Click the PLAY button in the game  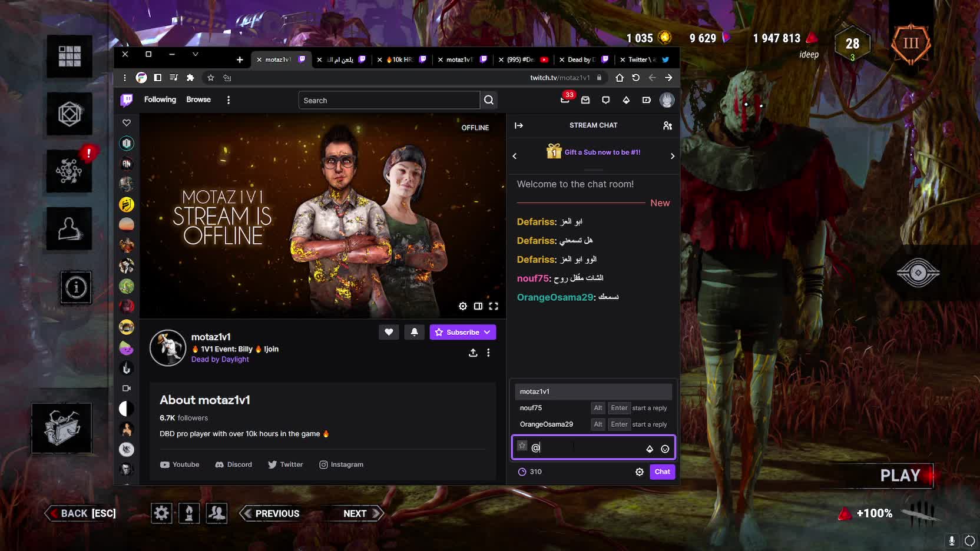click(900, 476)
